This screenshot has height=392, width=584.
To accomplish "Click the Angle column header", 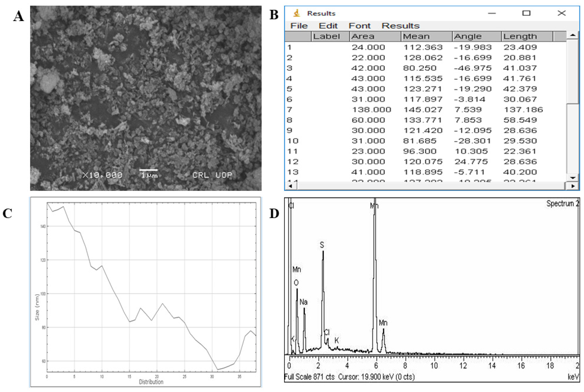I will 477,36.
